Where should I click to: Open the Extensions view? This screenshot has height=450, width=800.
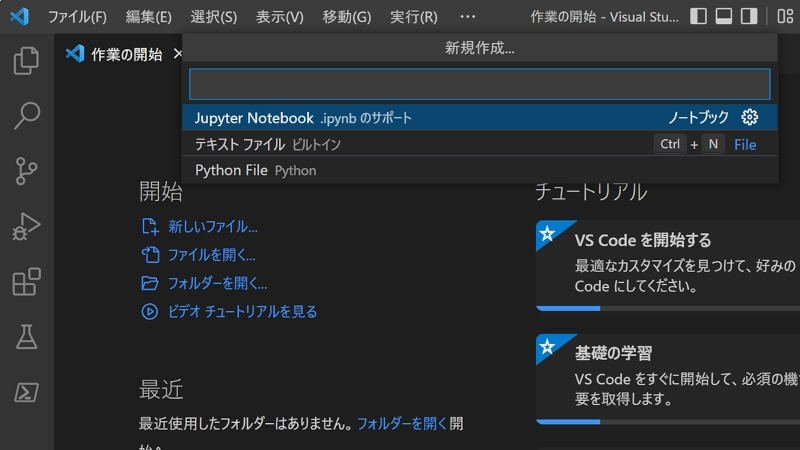click(x=26, y=282)
